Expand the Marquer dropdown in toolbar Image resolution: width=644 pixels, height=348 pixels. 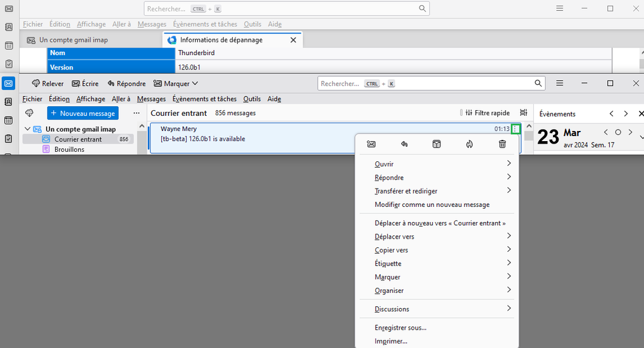pyautogui.click(x=176, y=84)
